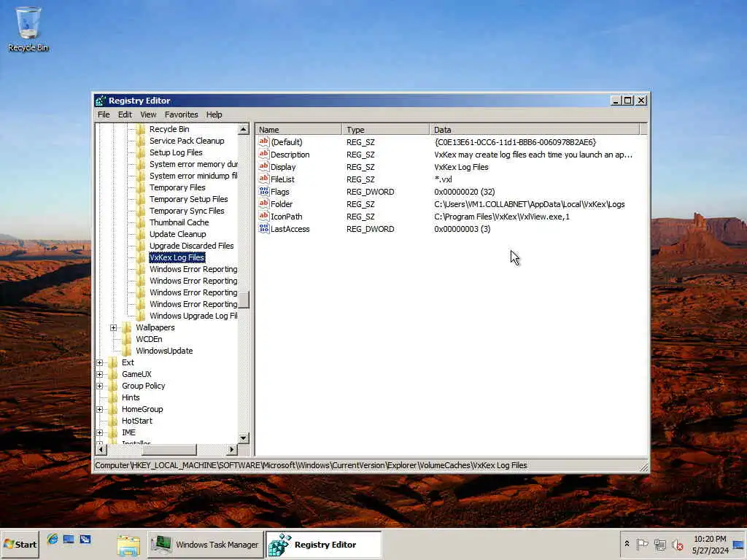Select the Service Pack Cleanup key
Screen dimensions: 747x560
pyautogui.click(x=187, y=141)
